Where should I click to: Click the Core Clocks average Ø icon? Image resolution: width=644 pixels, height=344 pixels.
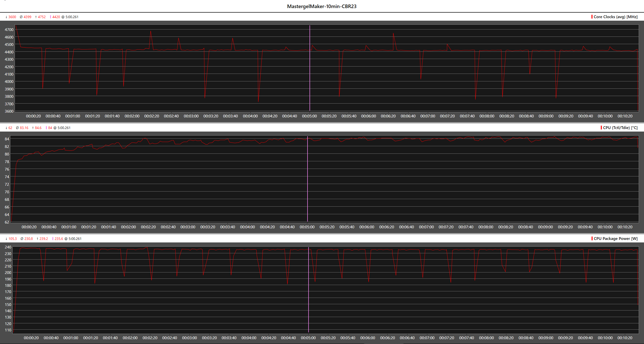[21, 17]
